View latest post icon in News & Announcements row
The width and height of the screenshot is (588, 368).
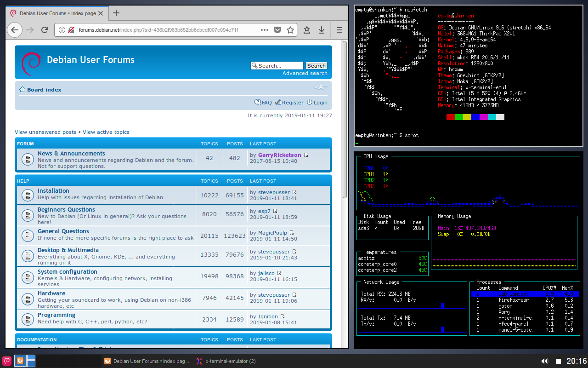click(x=306, y=155)
